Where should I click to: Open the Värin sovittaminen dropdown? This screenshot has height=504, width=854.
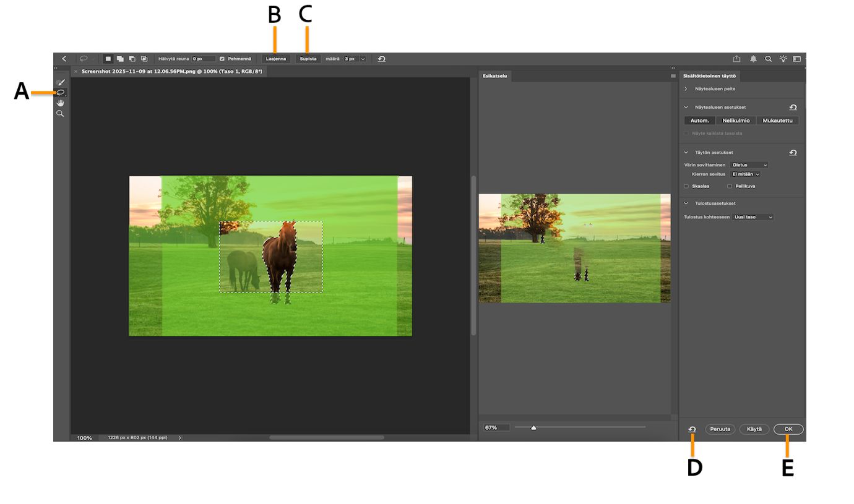click(x=749, y=165)
